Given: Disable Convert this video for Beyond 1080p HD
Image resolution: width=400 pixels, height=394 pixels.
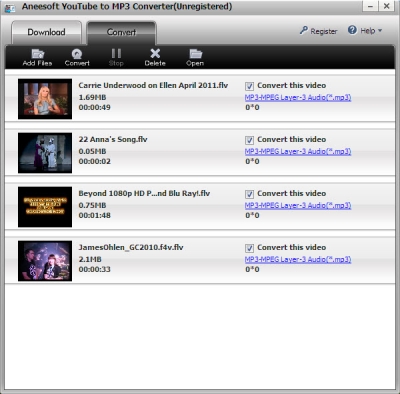Looking at the screenshot, I should 249,194.
